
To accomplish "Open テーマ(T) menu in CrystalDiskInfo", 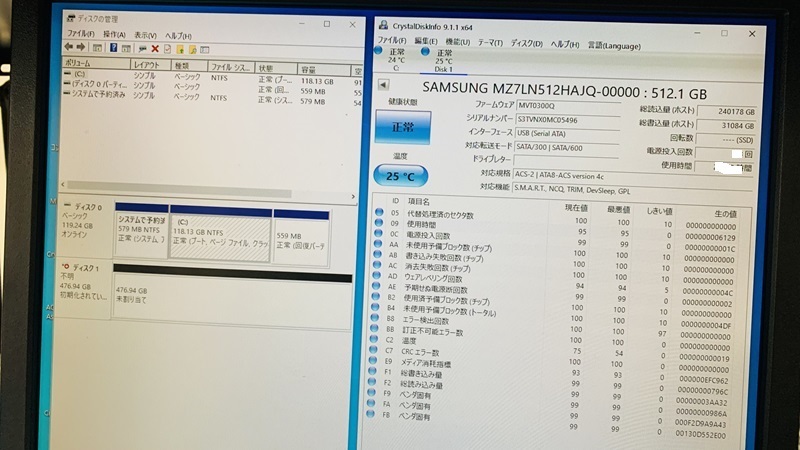I will [x=490, y=43].
